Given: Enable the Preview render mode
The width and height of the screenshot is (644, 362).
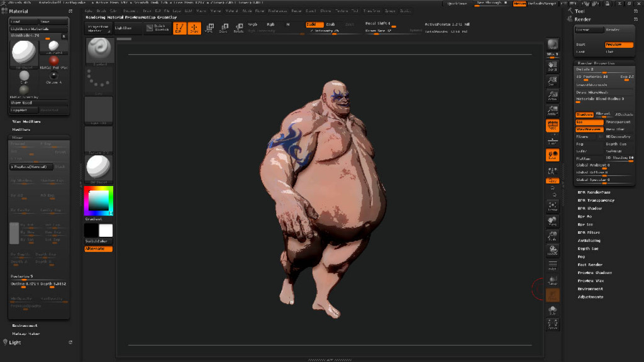Looking at the screenshot, I should pos(619,45).
